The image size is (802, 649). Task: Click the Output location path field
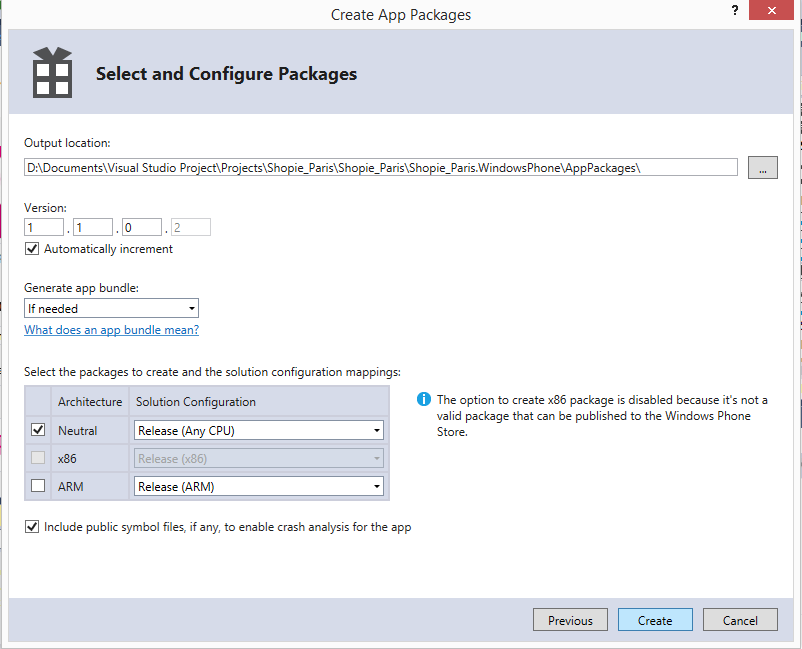tap(381, 168)
